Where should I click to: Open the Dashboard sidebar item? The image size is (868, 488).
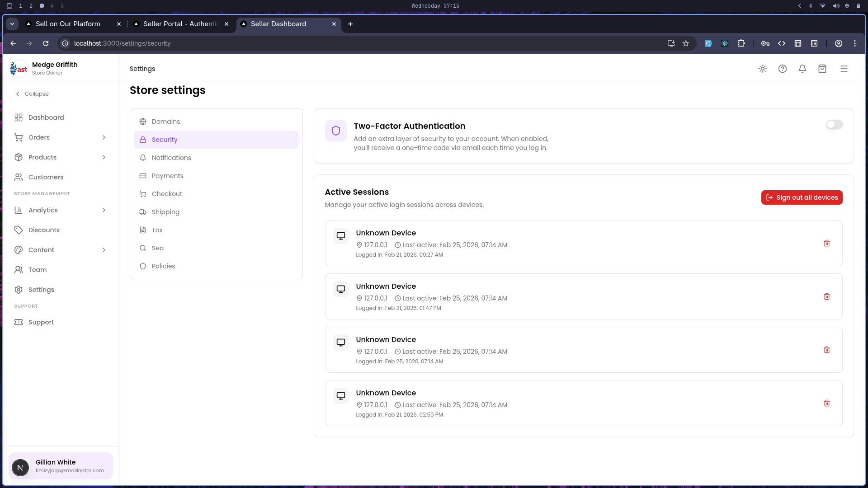pyautogui.click(x=46, y=117)
